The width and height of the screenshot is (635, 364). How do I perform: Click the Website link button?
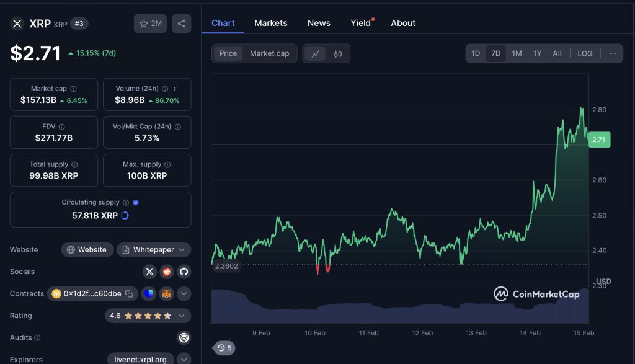87,250
